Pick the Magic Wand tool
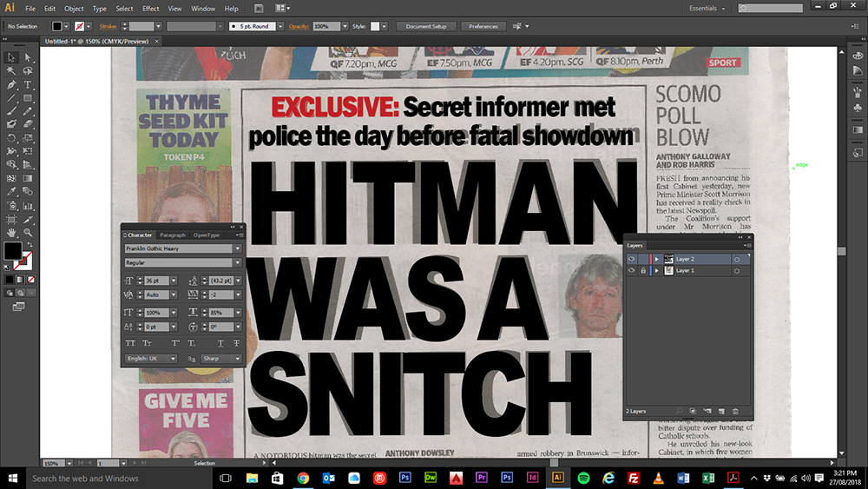 click(12, 71)
